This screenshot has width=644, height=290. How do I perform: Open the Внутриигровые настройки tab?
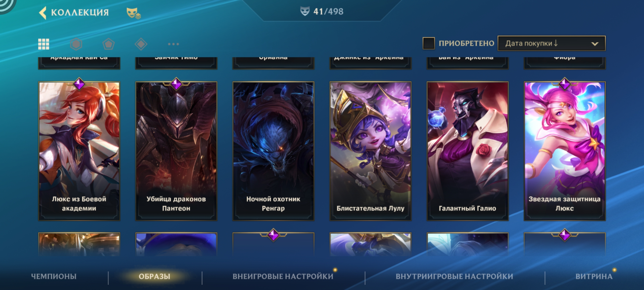[x=454, y=276]
